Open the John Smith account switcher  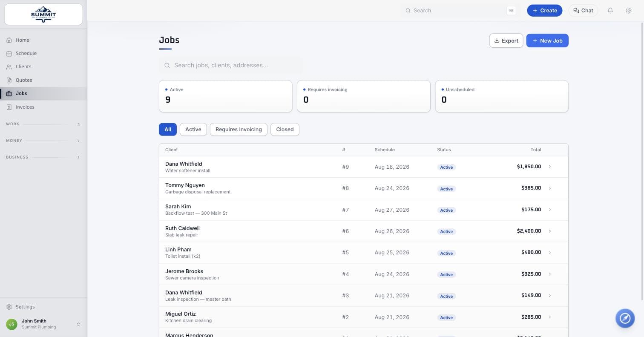[x=43, y=324]
